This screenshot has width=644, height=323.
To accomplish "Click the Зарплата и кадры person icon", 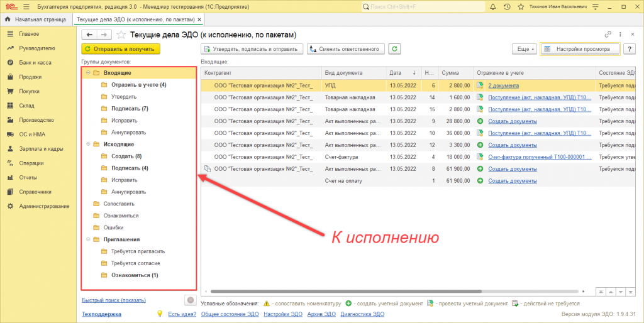I will (11, 148).
